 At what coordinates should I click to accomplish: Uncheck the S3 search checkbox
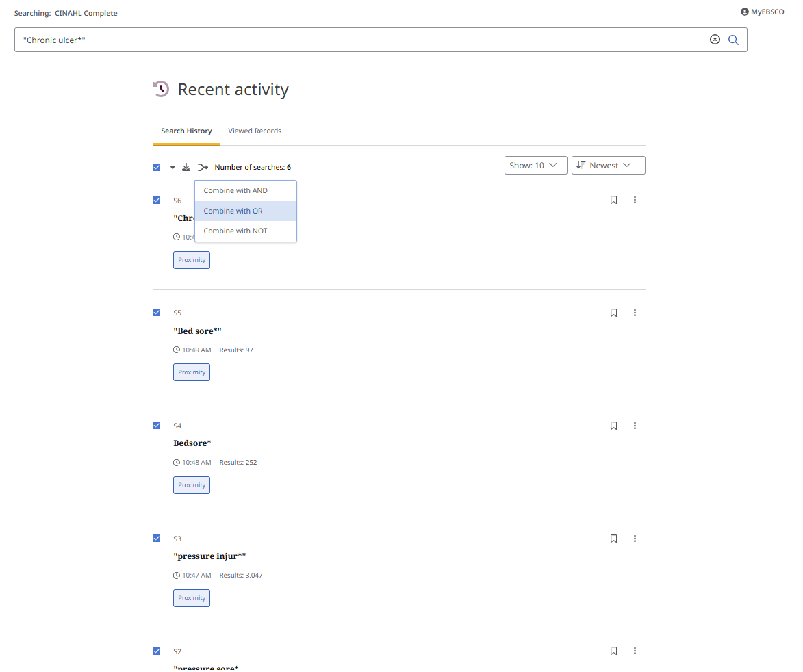157,539
